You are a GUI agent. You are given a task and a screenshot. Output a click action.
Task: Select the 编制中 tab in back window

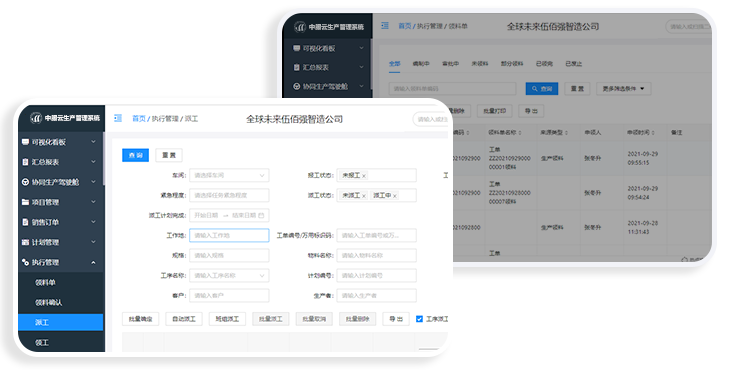click(421, 64)
